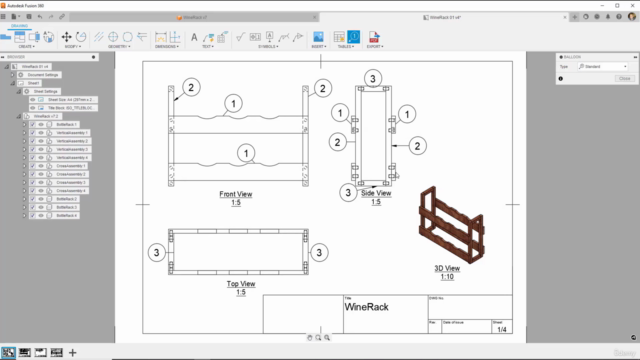Open the data panel grid icon

click(x=3, y=17)
